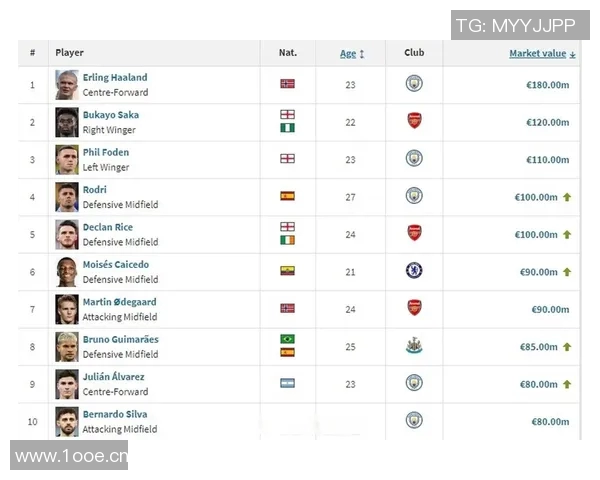Click the Nat. column header

[287, 53]
